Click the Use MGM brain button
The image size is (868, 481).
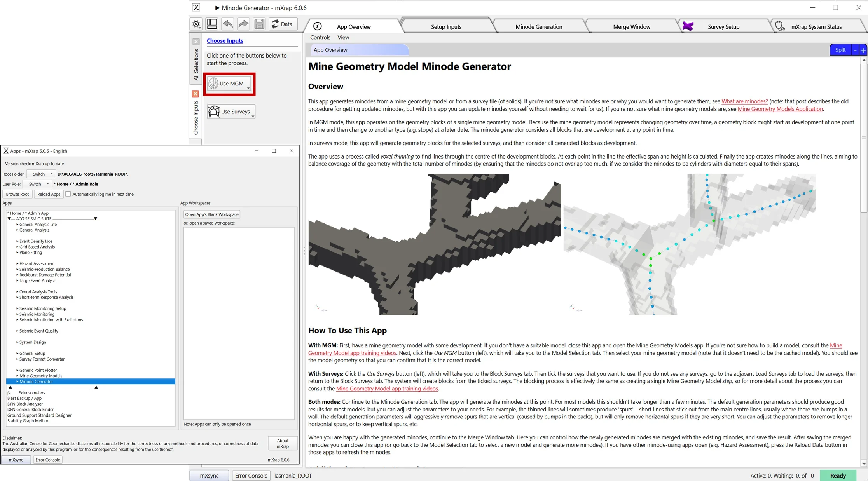(229, 84)
